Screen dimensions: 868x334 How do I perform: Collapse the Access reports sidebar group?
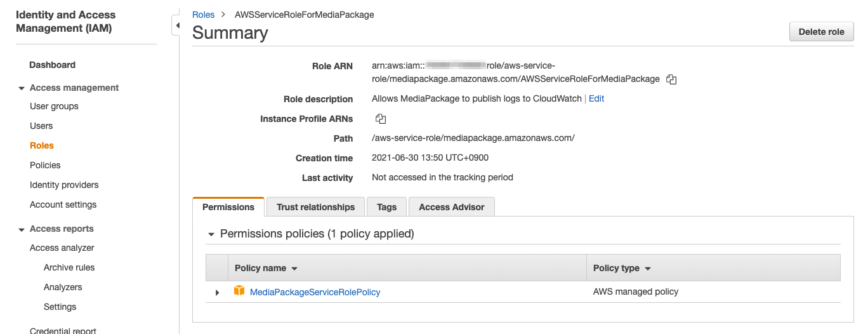coord(22,229)
